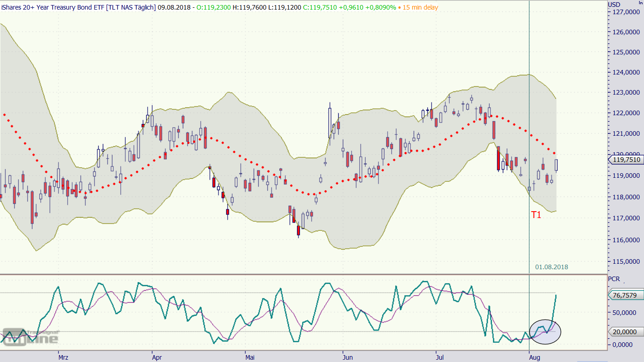
Task: Click the PCR value tag 76,7579
Action: point(625,295)
